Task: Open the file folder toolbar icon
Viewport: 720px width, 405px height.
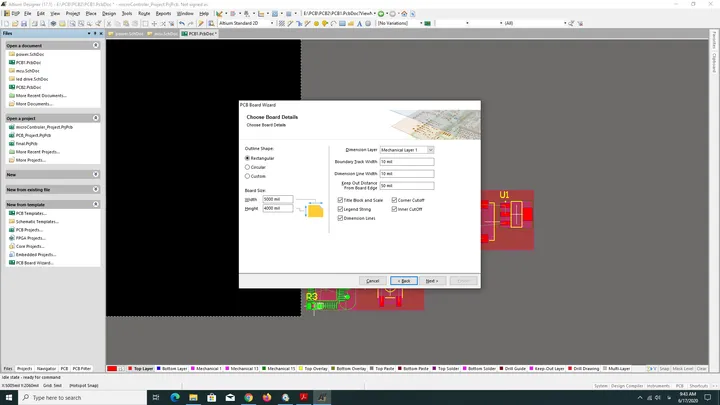Action: point(15,23)
